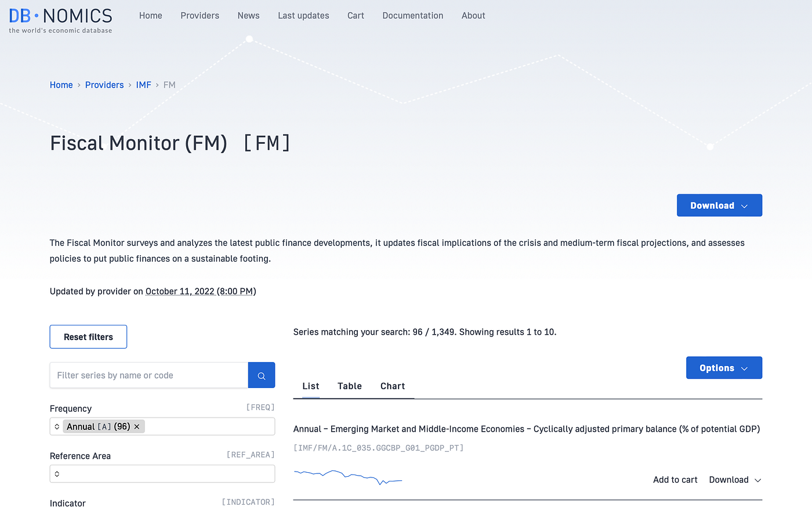This screenshot has height=507, width=812.
Task: Open the Documentation page
Action: click(x=413, y=16)
